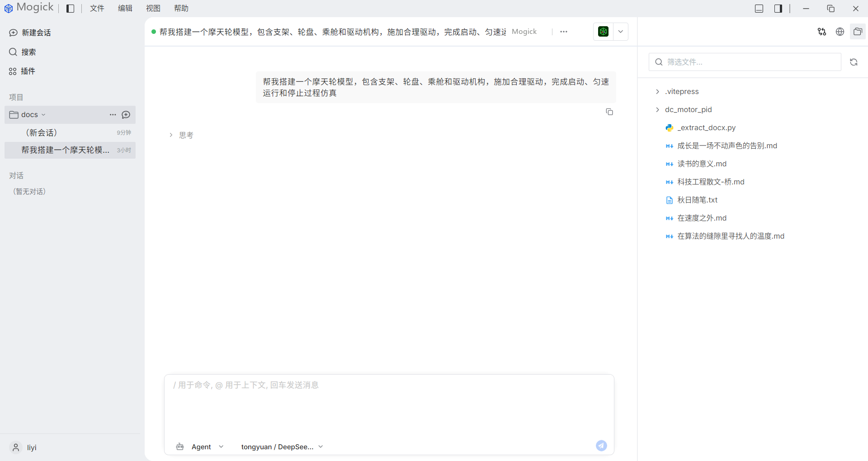Start a new conversation with 新建会话

point(30,33)
